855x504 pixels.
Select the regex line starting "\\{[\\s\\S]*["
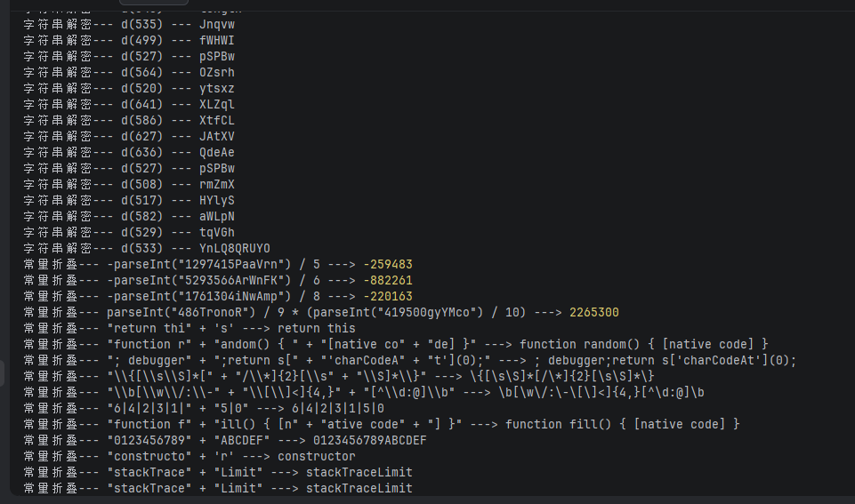pyautogui.click(x=339, y=376)
